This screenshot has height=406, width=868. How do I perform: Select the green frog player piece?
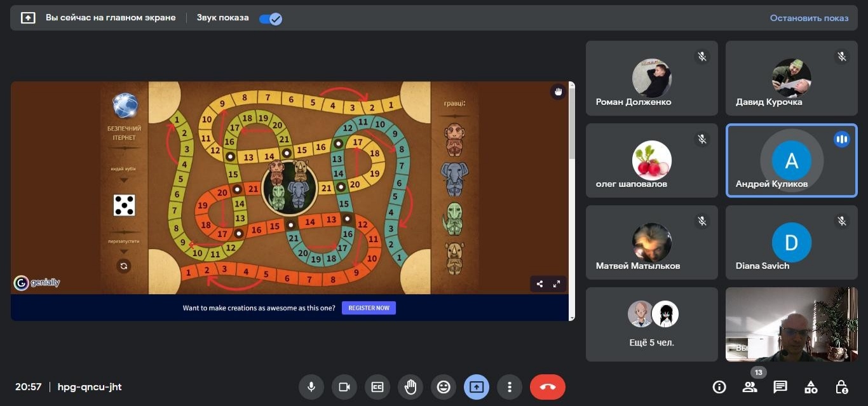(x=454, y=219)
